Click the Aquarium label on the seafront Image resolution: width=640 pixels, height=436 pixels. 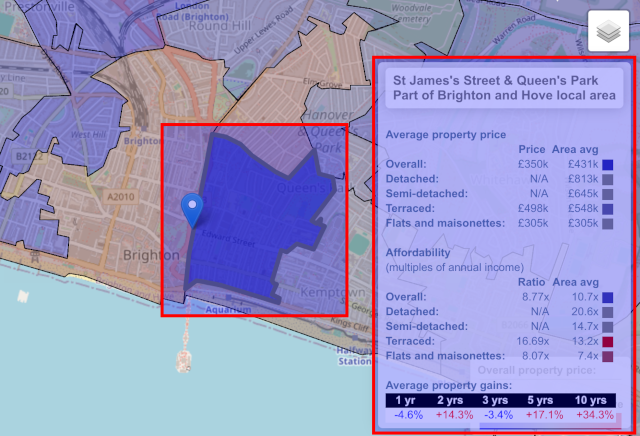[224, 310]
